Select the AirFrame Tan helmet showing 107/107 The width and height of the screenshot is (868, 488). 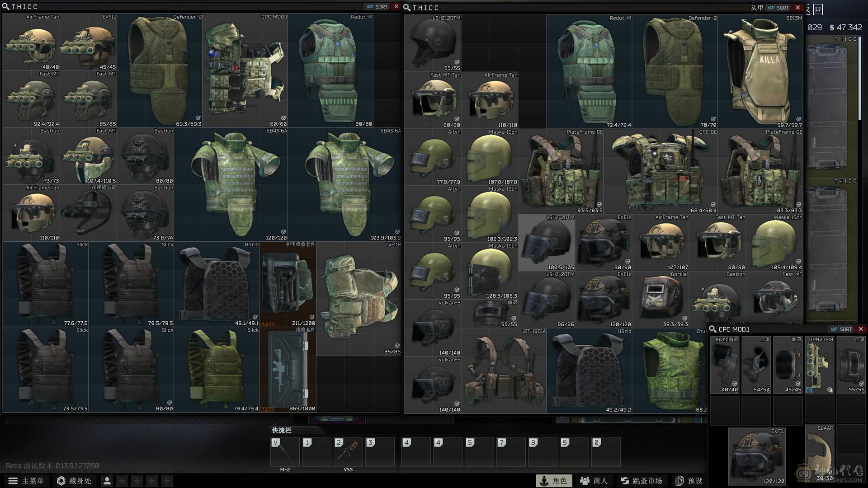pos(660,243)
